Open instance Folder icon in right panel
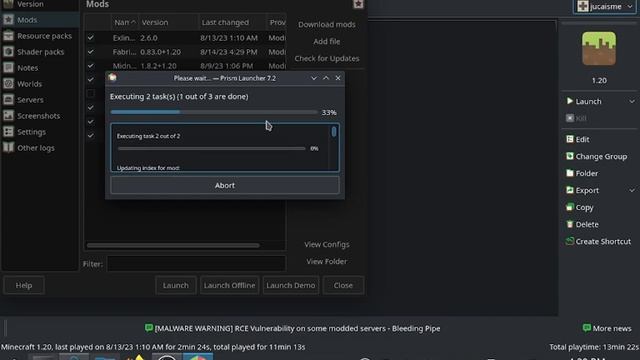 [570, 173]
